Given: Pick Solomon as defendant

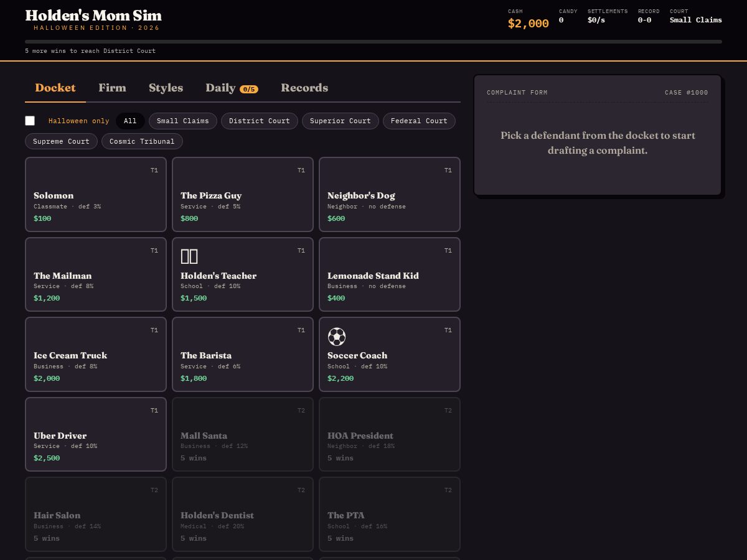Looking at the screenshot, I should pos(96,194).
